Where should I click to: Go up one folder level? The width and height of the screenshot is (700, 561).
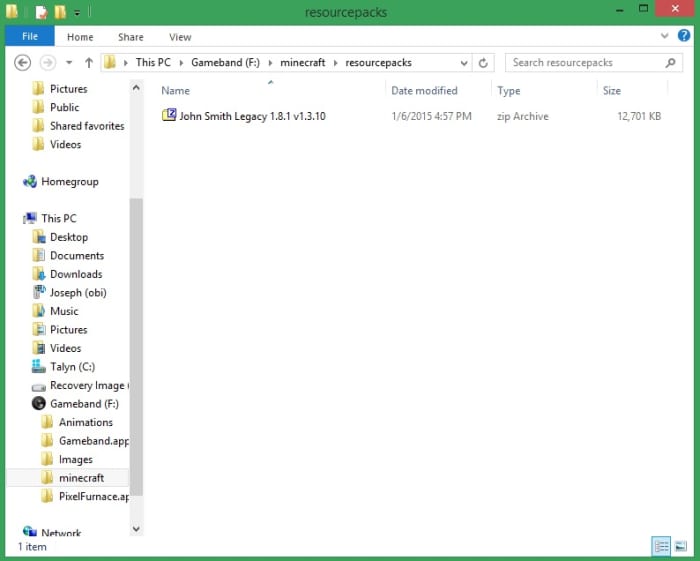point(89,62)
